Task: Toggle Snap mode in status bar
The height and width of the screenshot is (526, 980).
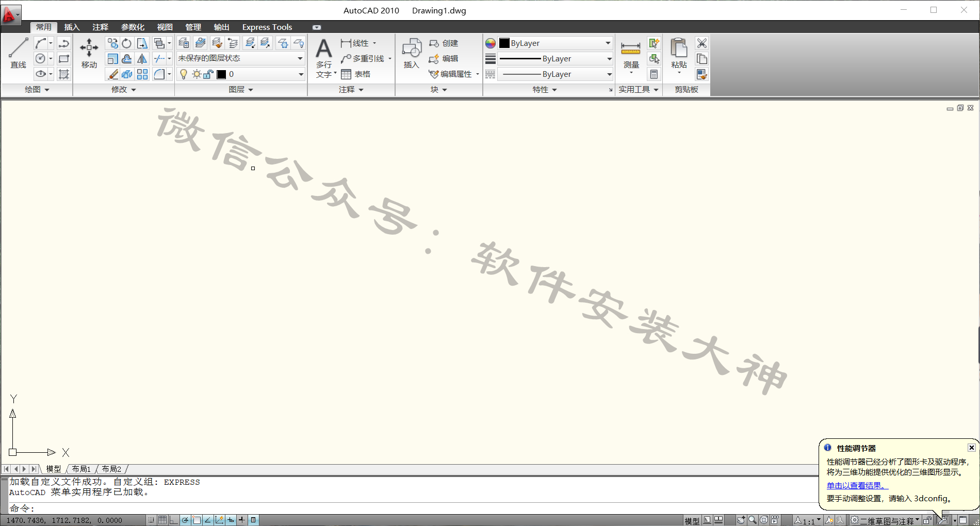Action: 151,520
